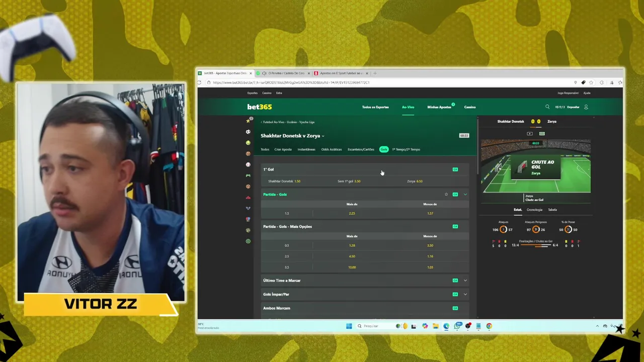Open Ao-Vivo section in header
This screenshot has height=362, width=644.
408,107
